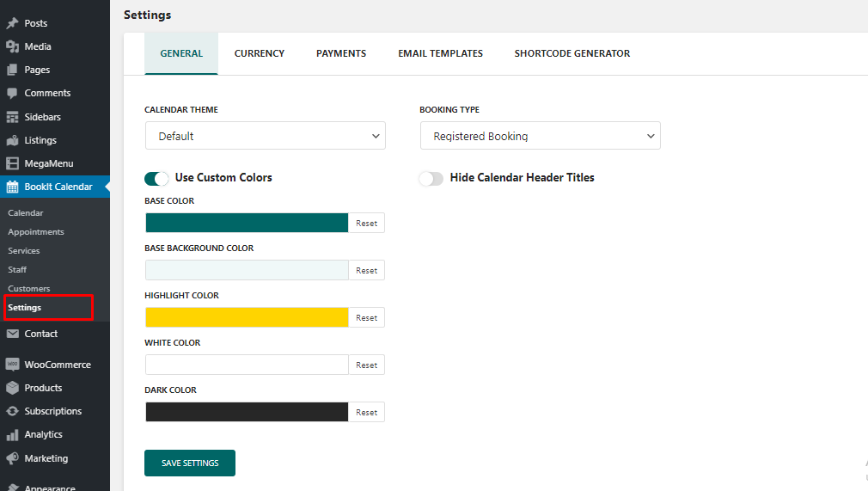
Task: Click the Analytics bar chart icon
Action: (12, 434)
